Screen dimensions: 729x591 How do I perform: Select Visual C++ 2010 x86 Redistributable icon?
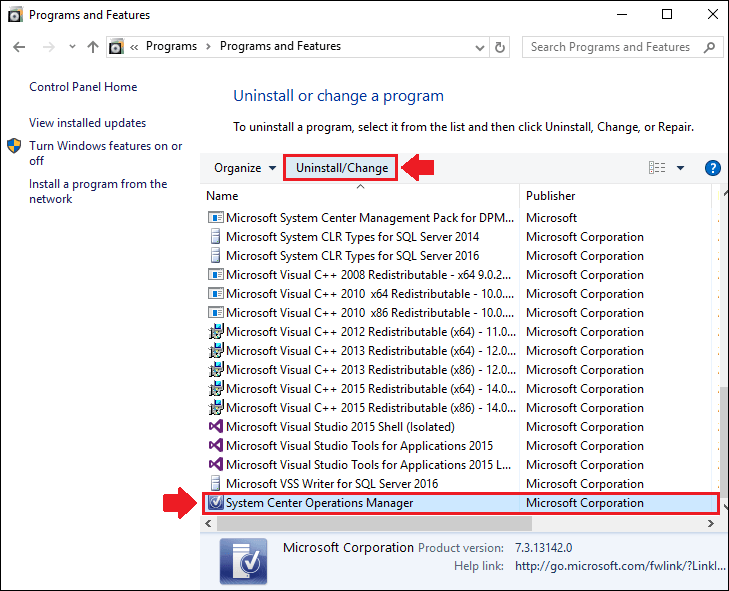(x=215, y=312)
